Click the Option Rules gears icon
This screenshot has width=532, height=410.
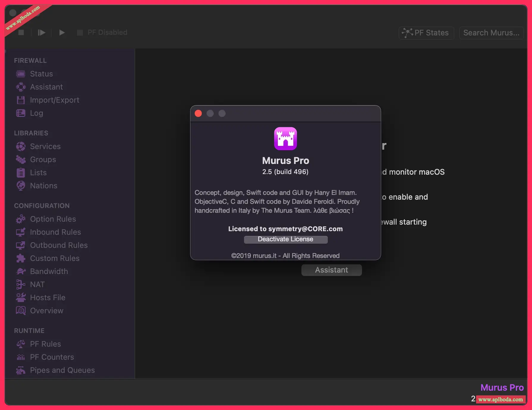(21, 219)
